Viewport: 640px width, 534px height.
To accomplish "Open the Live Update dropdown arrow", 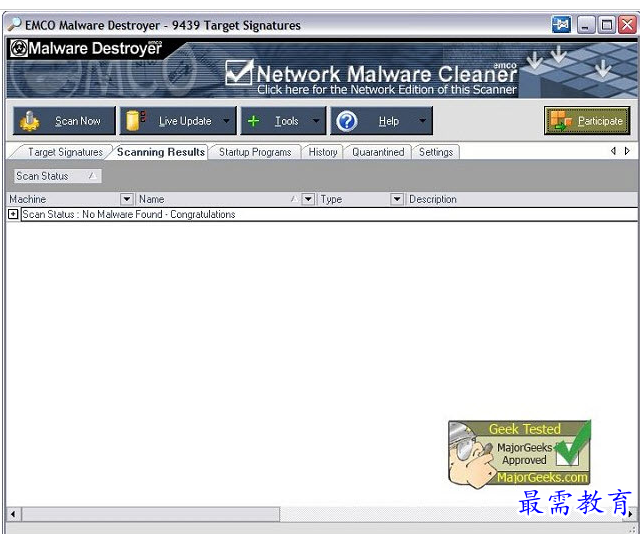I will click(x=226, y=121).
